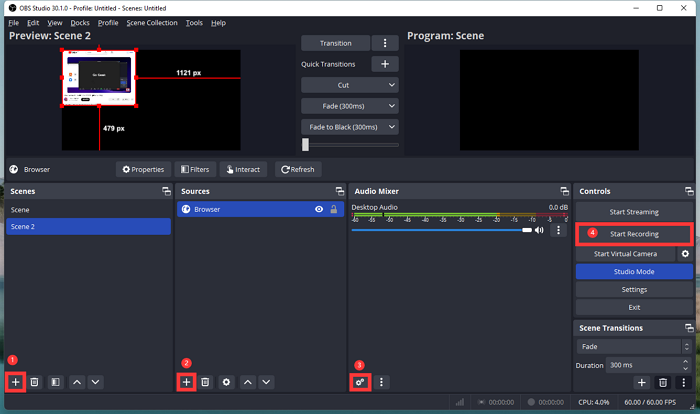Remove selected source trash icon
700x414 pixels.
tap(205, 382)
